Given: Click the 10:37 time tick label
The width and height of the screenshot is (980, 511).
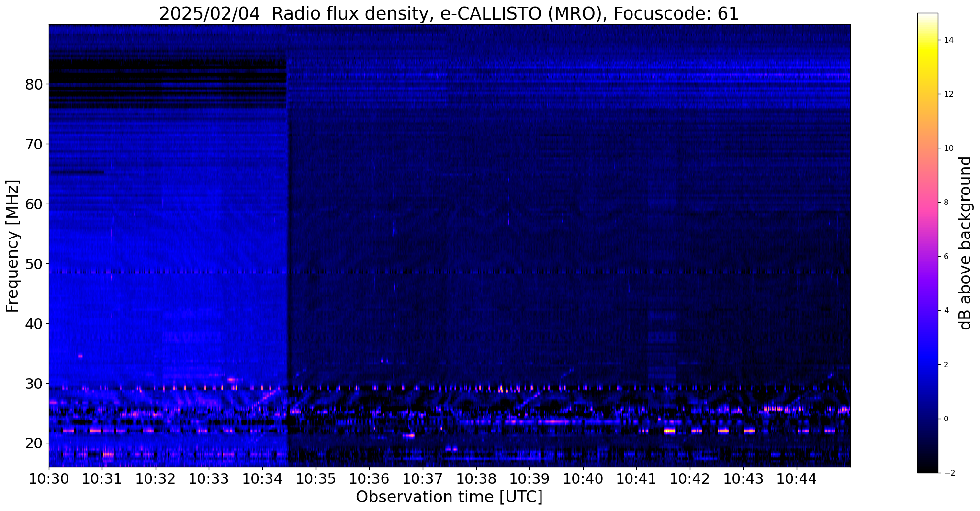Looking at the screenshot, I should pos(423,478).
